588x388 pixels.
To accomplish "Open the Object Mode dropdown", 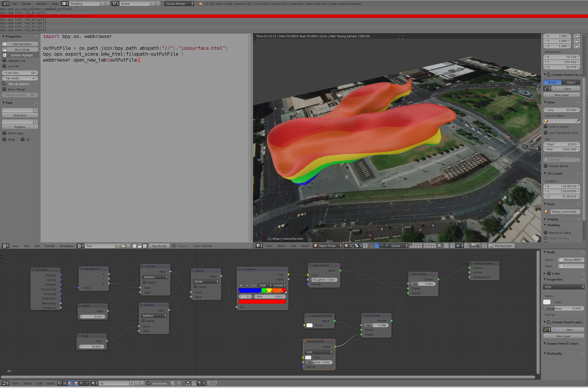I will point(327,246).
